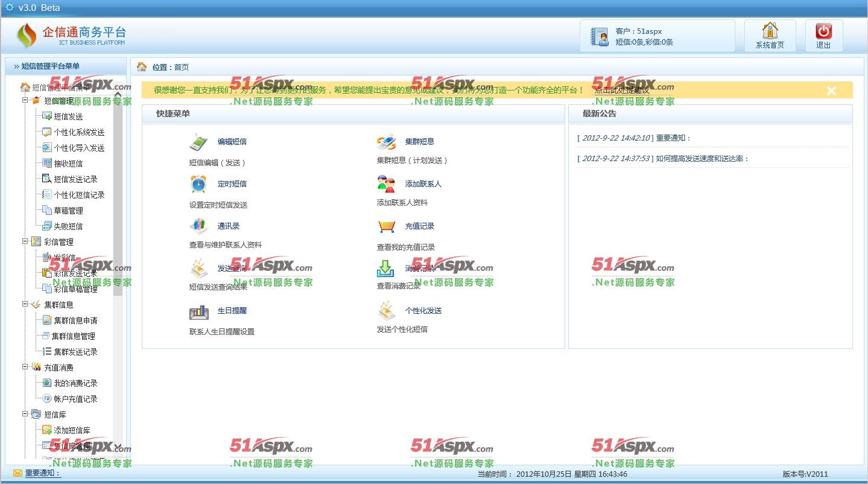The height and width of the screenshot is (484, 868).
Task: Select 添加短信库 in the tree
Action: [x=72, y=430]
